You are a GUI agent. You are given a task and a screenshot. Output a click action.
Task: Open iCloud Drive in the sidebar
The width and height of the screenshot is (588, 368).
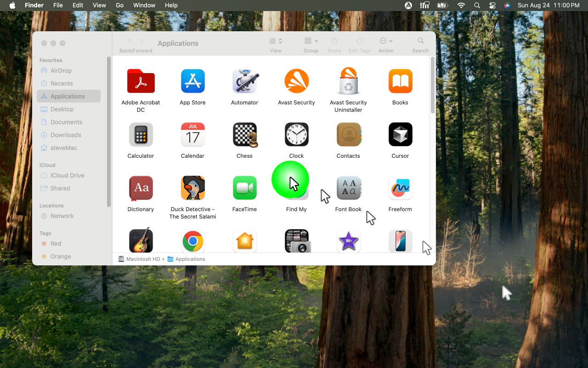point(68,175)
